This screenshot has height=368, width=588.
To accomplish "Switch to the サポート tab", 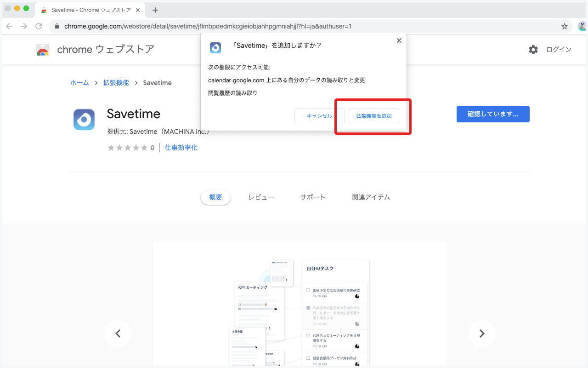I will 313,197.
